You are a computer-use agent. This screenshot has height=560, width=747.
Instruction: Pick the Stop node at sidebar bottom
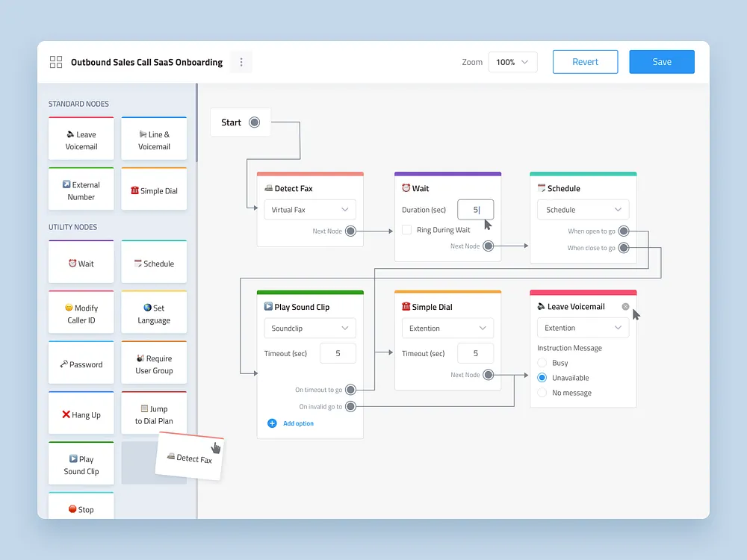coord(81,508)
